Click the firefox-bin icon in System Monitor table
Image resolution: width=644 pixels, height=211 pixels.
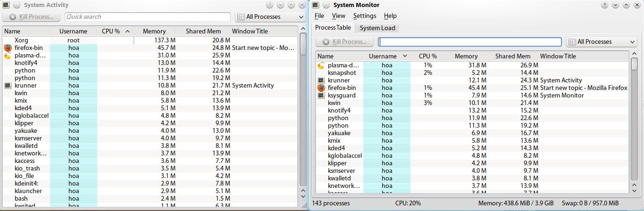[321, 88]
